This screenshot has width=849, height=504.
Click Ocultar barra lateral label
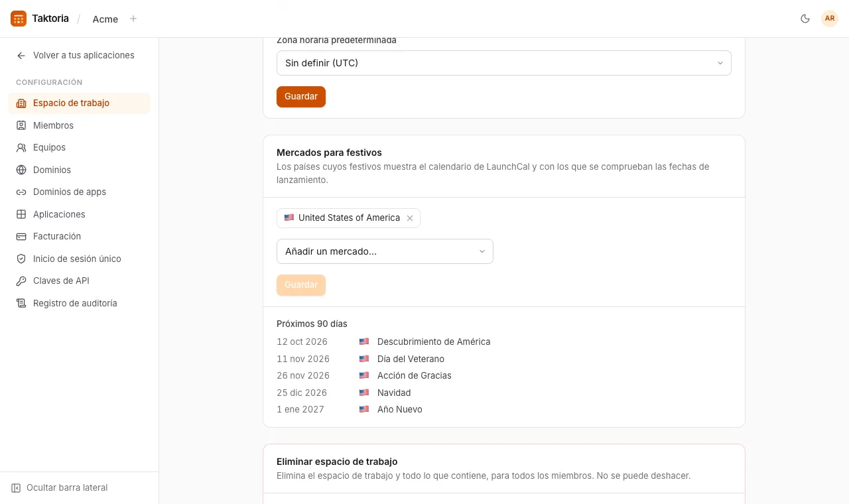point(67,488)
